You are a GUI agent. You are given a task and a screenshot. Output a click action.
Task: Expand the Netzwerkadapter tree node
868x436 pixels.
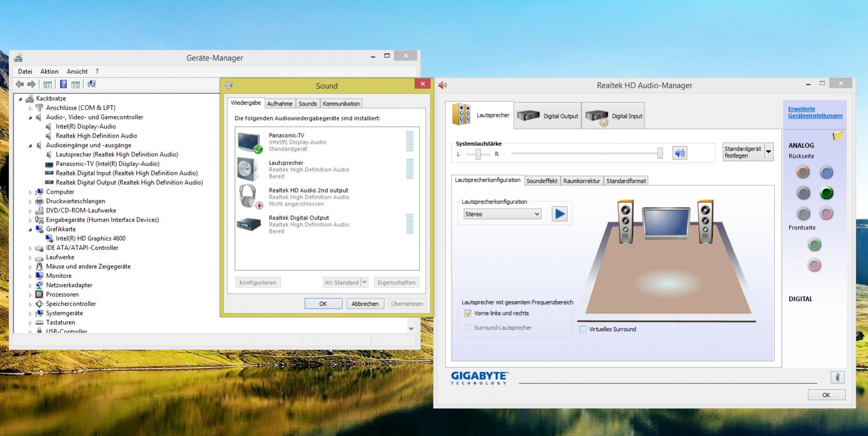pyautogui.click(x=30, y=285)
